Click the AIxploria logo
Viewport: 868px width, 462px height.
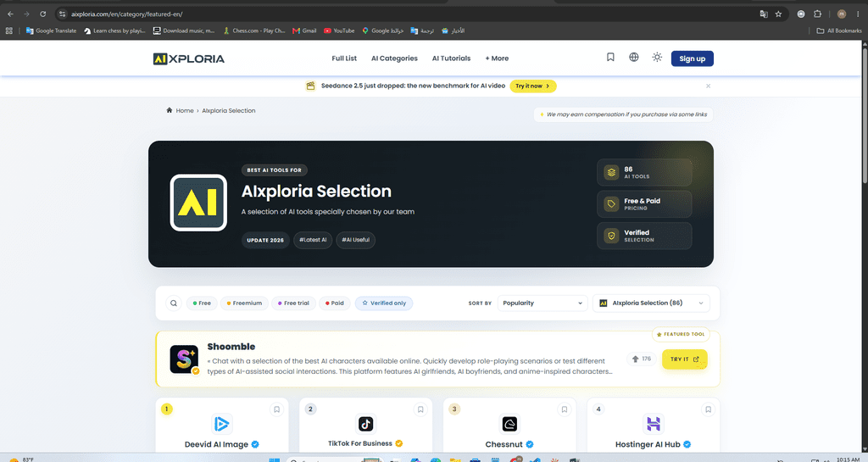189,58
